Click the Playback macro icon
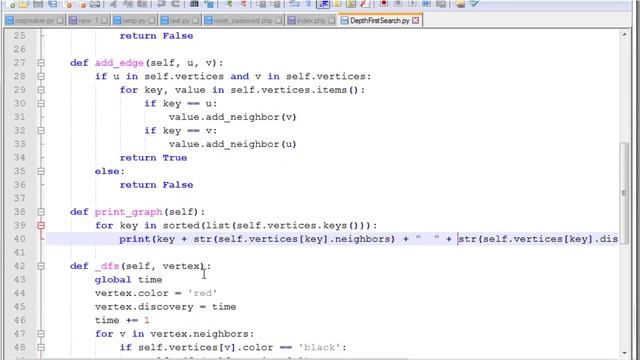Viewport: 640px width, 360px height. (x=412, y=4)
